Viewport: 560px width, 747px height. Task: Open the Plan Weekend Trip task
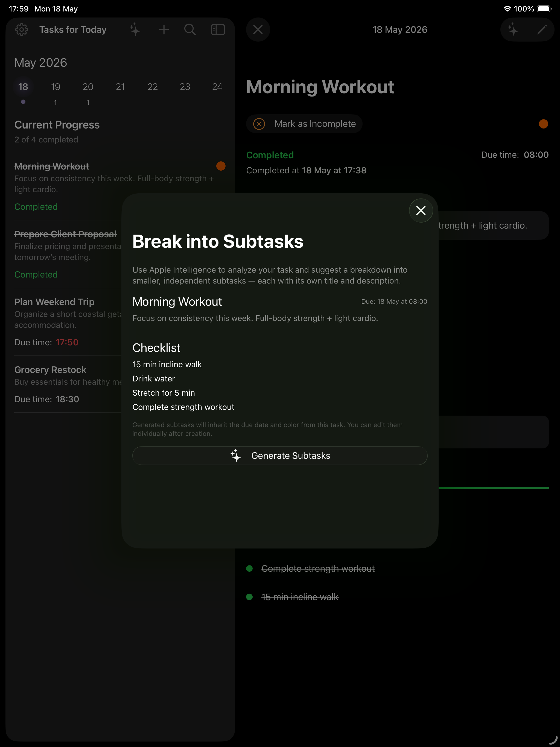(x=68, y=322)
